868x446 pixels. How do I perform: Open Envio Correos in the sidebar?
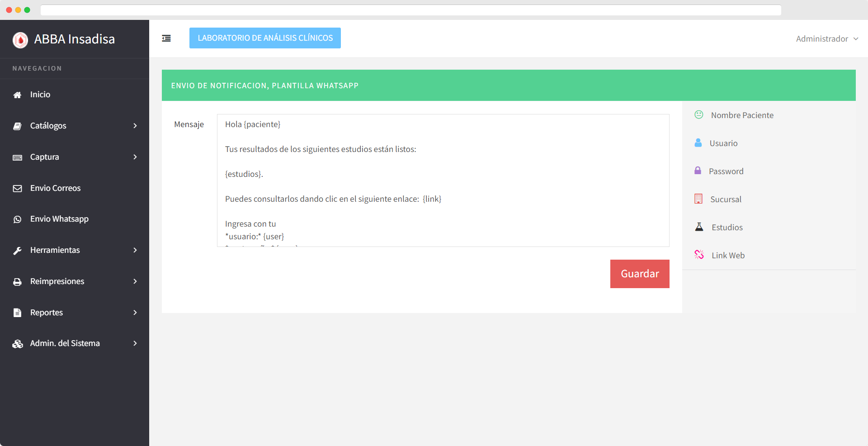tap(75, 188)
